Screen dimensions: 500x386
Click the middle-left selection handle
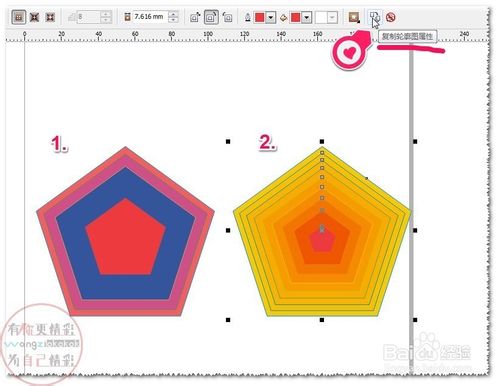pos(228,230)
